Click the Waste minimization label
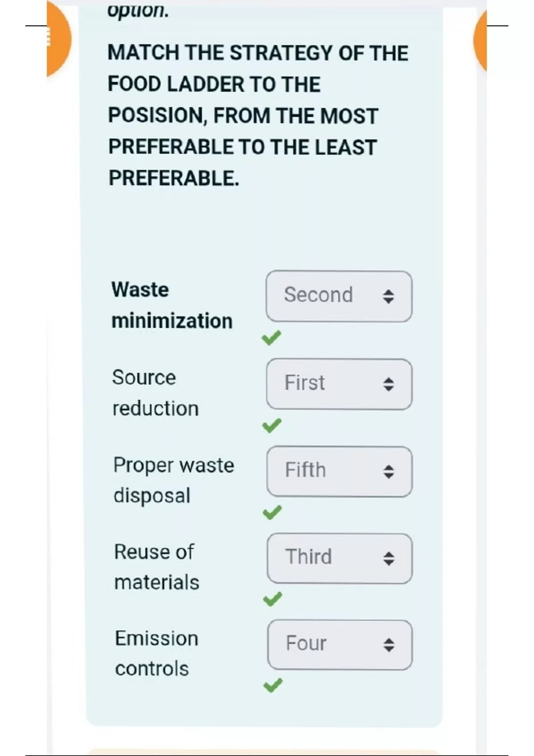 coord(171,305)
